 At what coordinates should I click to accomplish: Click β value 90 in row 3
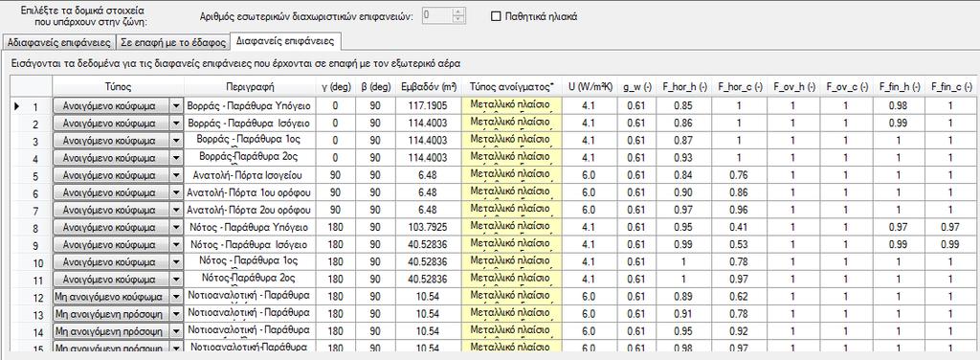pos(375,142)
